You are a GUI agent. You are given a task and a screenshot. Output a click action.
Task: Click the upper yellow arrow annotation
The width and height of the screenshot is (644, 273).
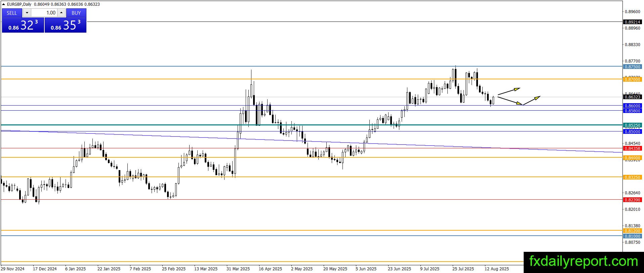pyautogui.click(x=509, y=91)
